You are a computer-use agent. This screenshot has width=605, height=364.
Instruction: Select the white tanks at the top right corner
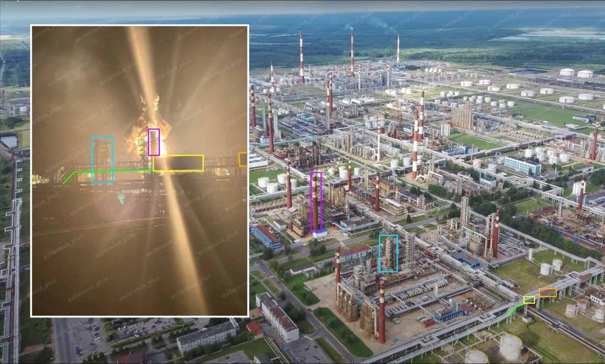(576, 73)
